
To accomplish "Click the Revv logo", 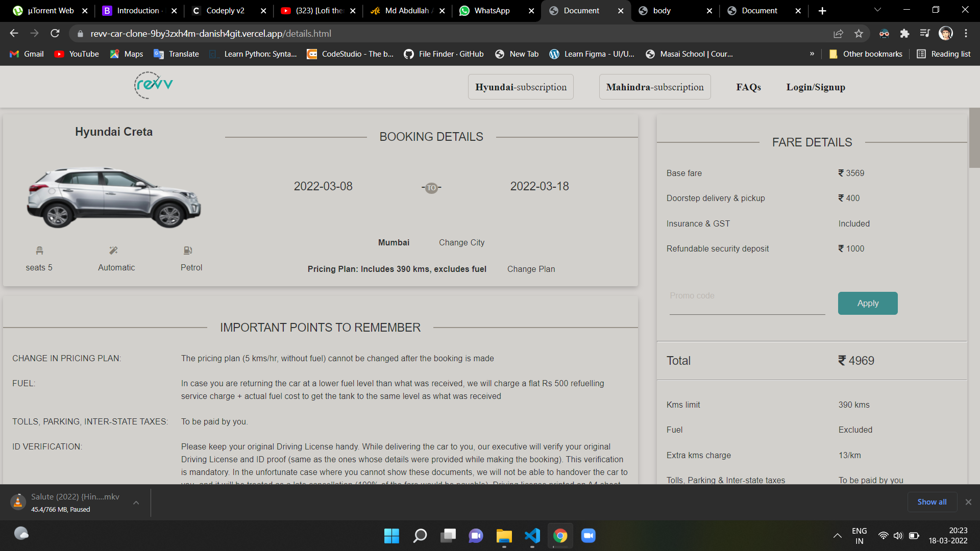I will point(154,85).
